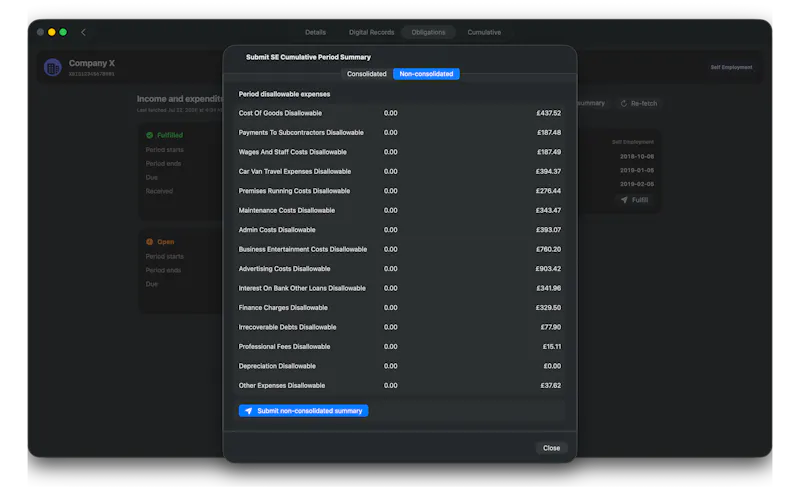800x500 pixels.
Task: Click the £37.62 amount
Action: click(x=551, y=386)
